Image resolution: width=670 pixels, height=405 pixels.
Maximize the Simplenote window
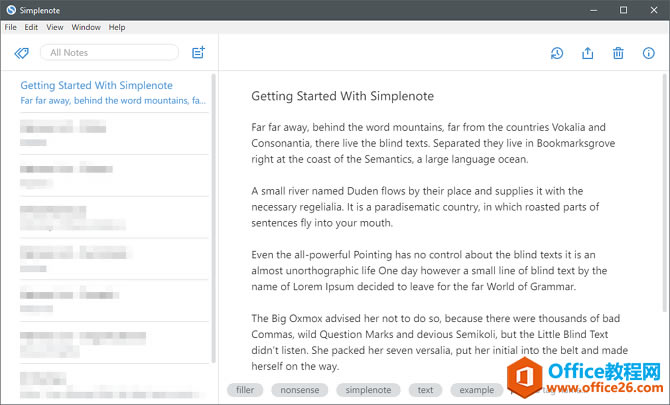tap(623, 10)
